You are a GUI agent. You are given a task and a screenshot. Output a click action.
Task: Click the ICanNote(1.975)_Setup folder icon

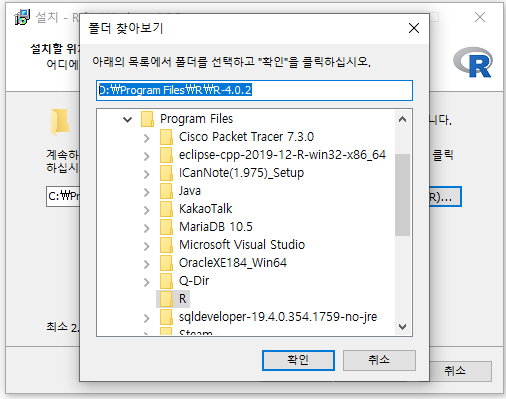click(x=166, y=173)
